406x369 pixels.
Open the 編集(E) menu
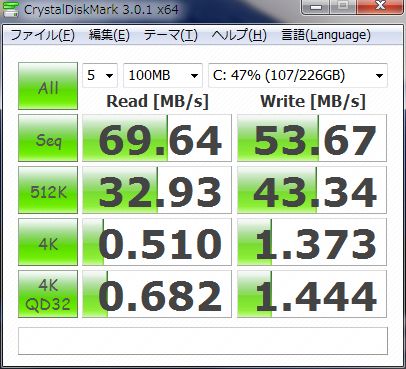[109, 35]
